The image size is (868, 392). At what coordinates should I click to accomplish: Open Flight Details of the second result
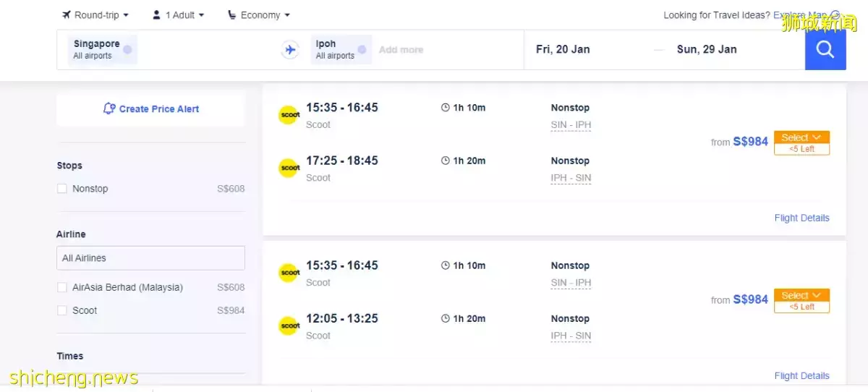[801, 375]
